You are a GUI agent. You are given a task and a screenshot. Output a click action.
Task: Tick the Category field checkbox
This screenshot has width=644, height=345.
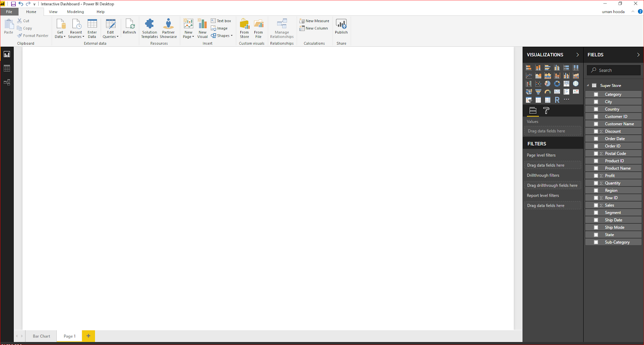596,94
